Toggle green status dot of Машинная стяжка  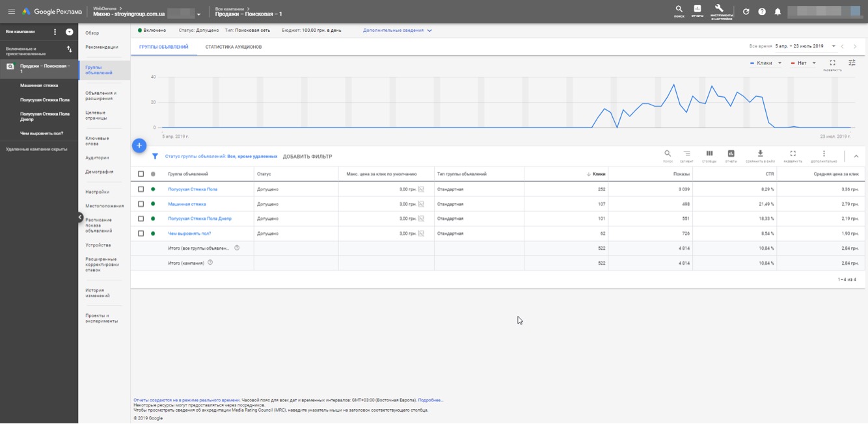(153, 204)
